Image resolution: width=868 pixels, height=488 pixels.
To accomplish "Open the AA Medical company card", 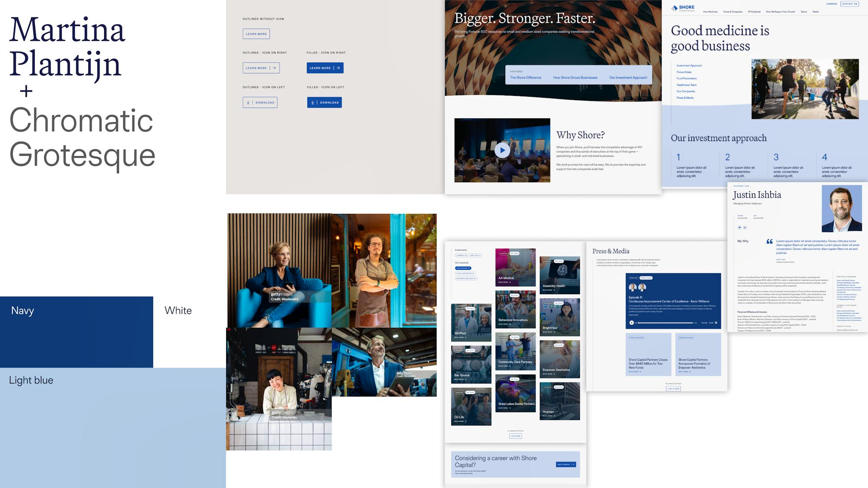I will point(516,267).
